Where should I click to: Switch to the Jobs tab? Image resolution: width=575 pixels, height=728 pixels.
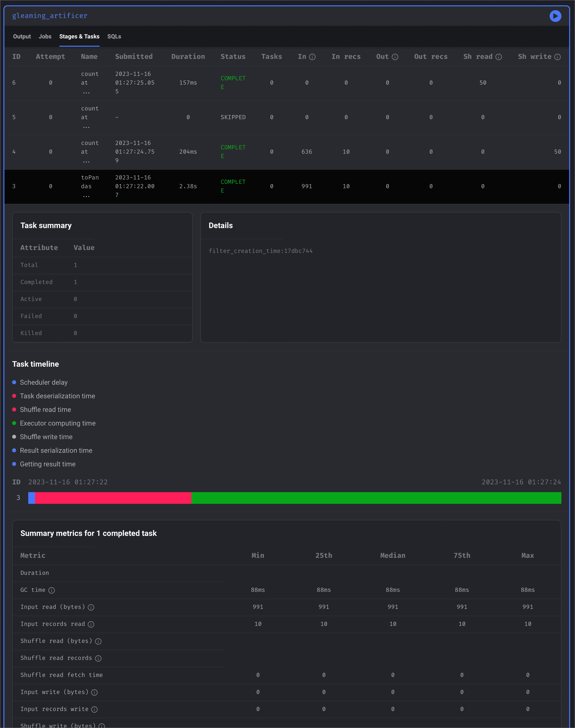45,36
